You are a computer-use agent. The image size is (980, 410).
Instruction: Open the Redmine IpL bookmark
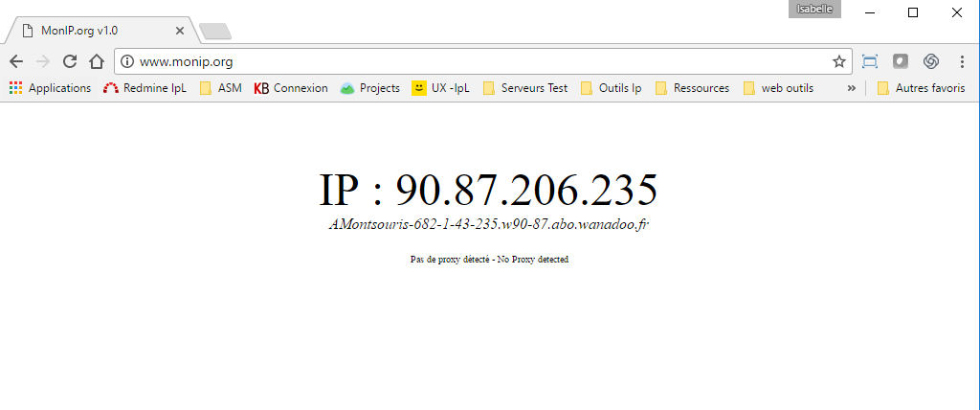(x=145, y=88)
